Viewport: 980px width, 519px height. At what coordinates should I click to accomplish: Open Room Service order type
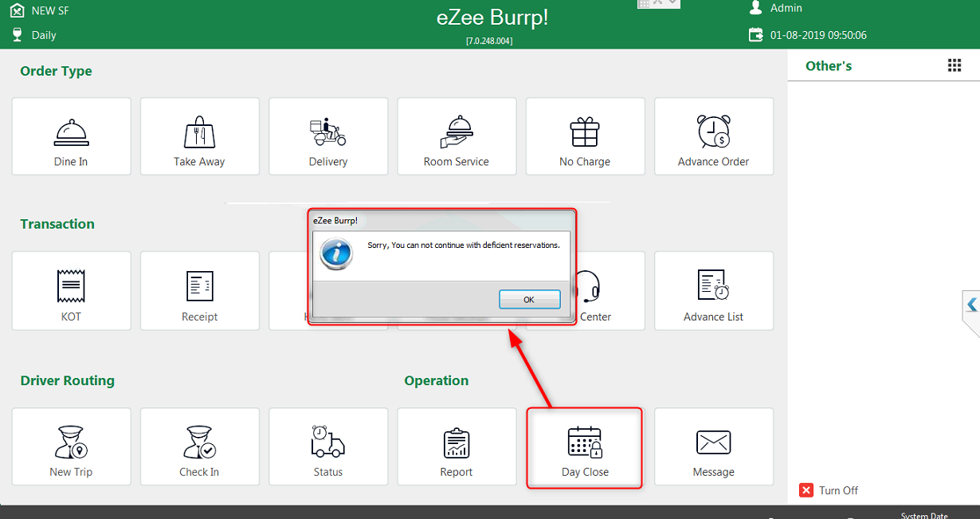[457, 136]
